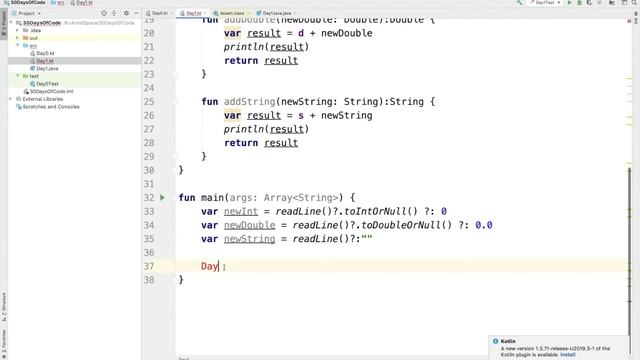Select Day0Test in the project tree

pos(47,84)
